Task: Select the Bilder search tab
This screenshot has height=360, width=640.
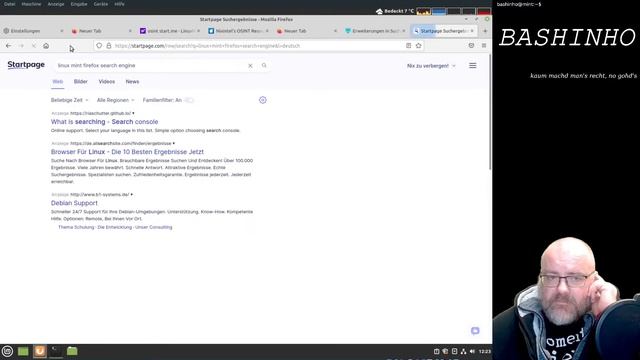Action: coord(81,82)
